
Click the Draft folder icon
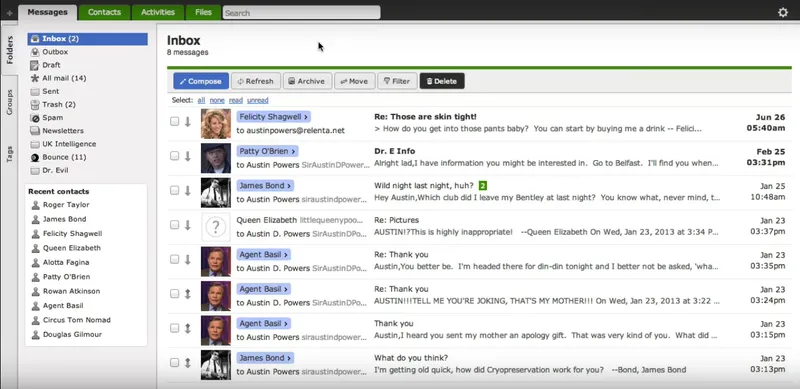pos(35,65)
